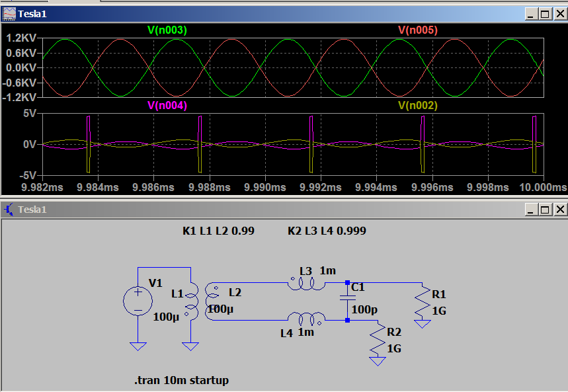Viewport: 568px width, 392px height.
Task: Maximize the Tesla1 waveform window
Action: pyautogui.click(x=545, y=13)
